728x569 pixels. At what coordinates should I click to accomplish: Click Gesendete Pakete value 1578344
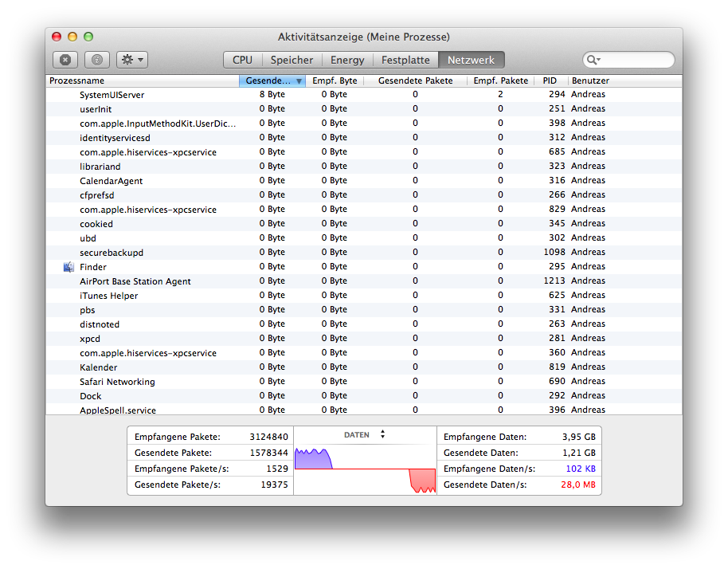269,453
